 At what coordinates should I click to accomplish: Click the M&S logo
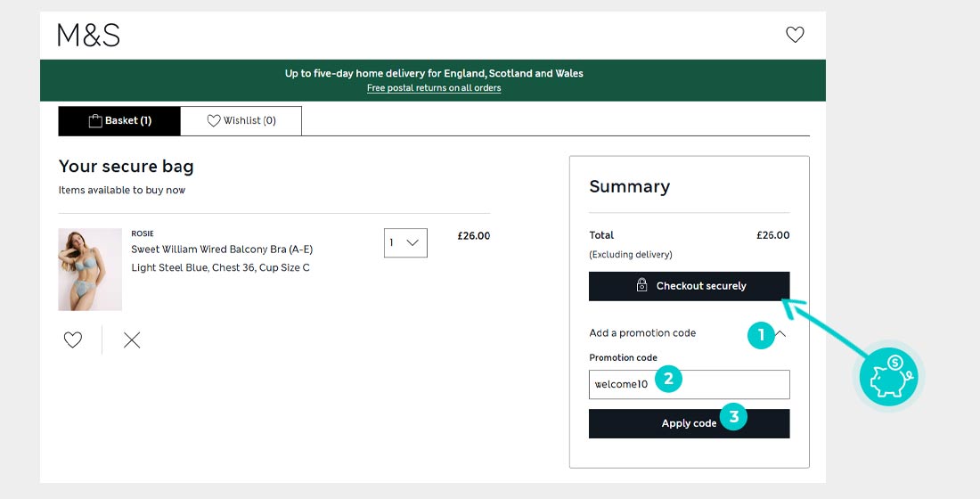(x=88, y=35)
